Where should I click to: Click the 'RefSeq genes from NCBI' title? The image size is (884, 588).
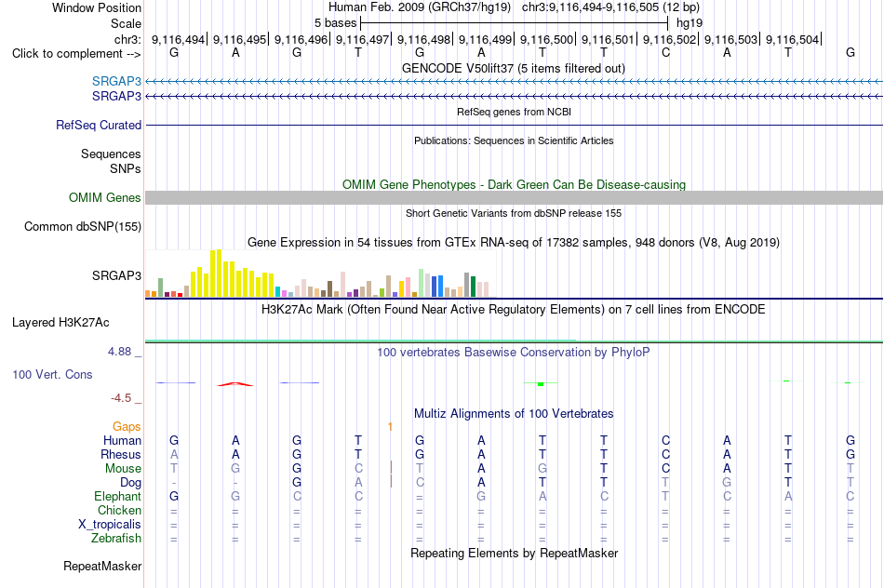[x=515, y=112]
